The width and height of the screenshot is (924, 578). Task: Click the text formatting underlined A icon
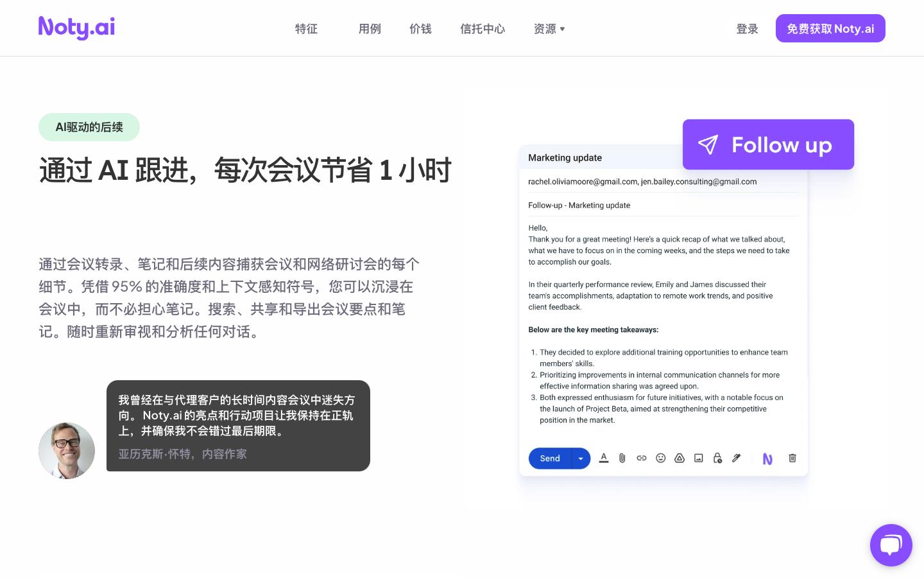coord(604,458)
